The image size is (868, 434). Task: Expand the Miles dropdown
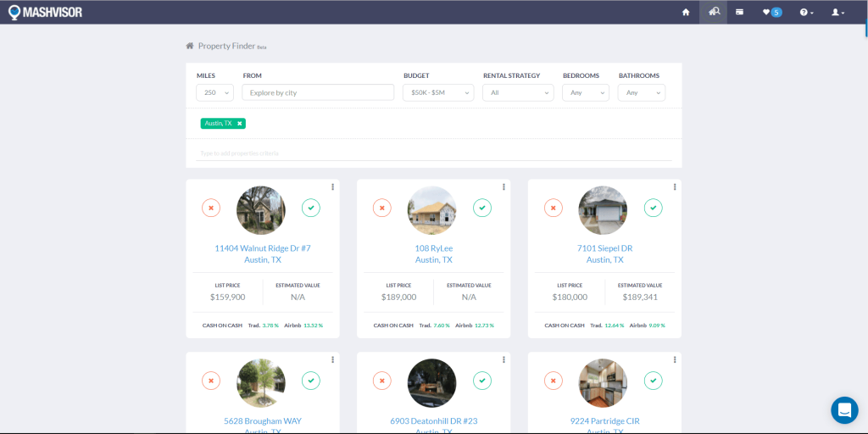tap(214, 92)
